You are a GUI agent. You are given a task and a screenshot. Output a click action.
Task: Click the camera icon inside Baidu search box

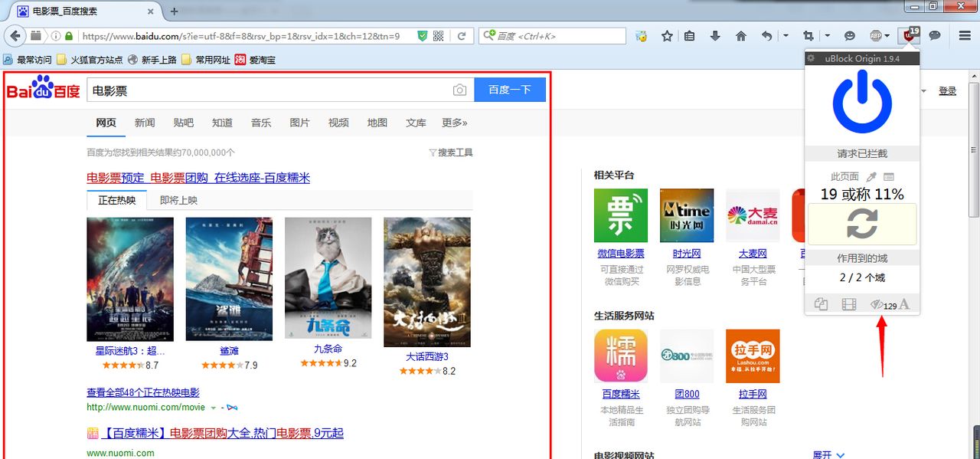click(x=459, y=90)
